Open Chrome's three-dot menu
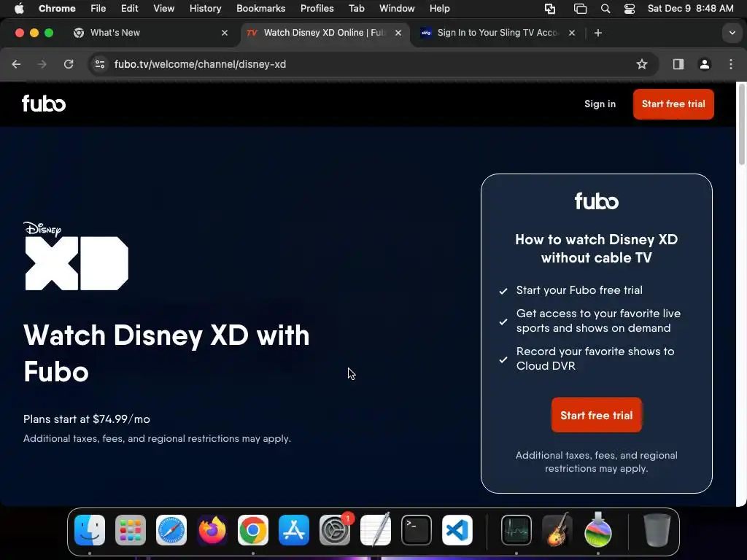Screen dimensions: 747x560 731,64
